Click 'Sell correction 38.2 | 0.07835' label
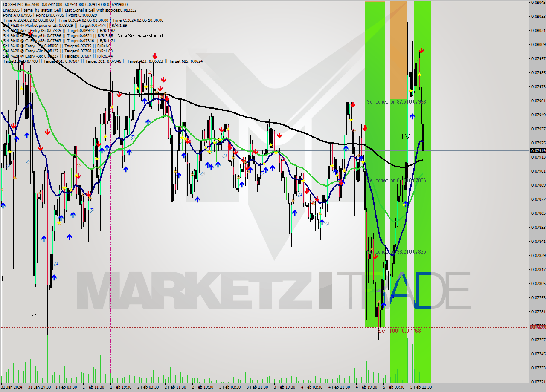 (x=396, y=252)
